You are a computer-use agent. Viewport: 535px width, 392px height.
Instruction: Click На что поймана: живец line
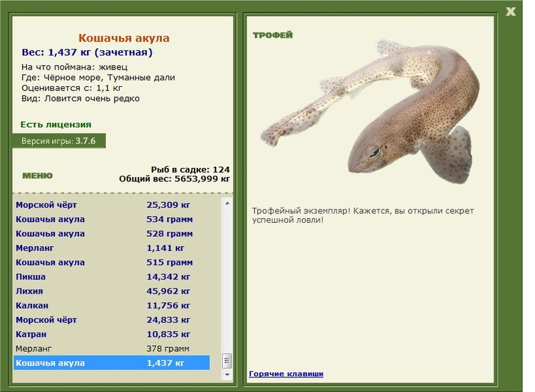74,67
